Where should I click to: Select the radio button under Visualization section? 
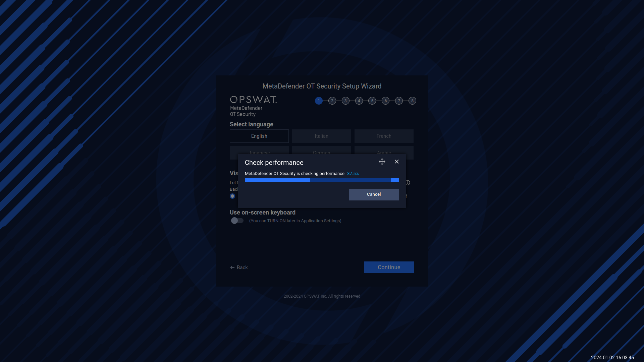(232, 196)
